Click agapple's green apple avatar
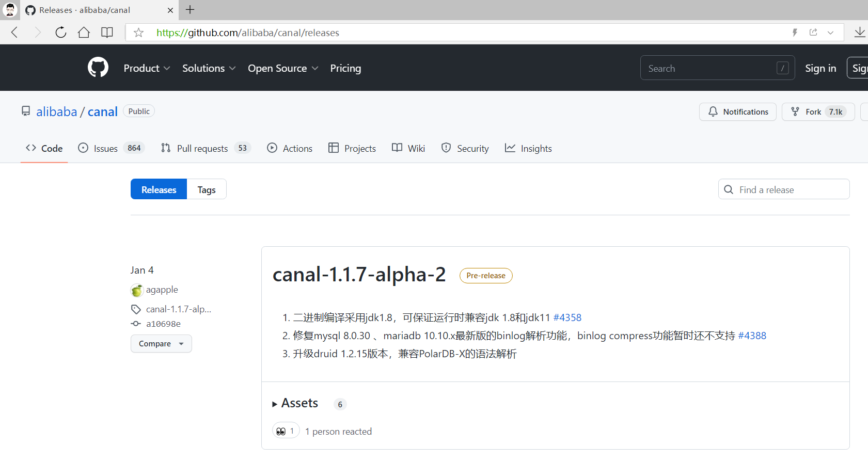Screen dimensions: 868x461 pos(137,290)
